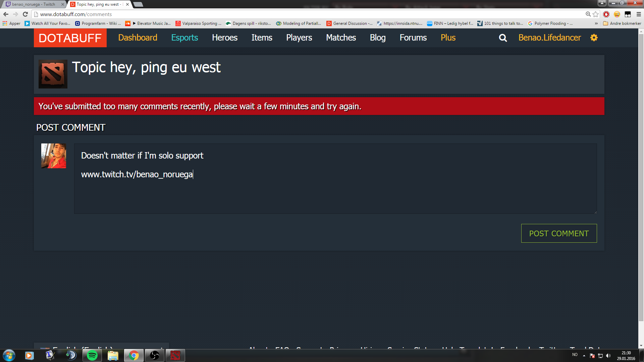Open Polymer Flooding bookmark

[550, 23]
